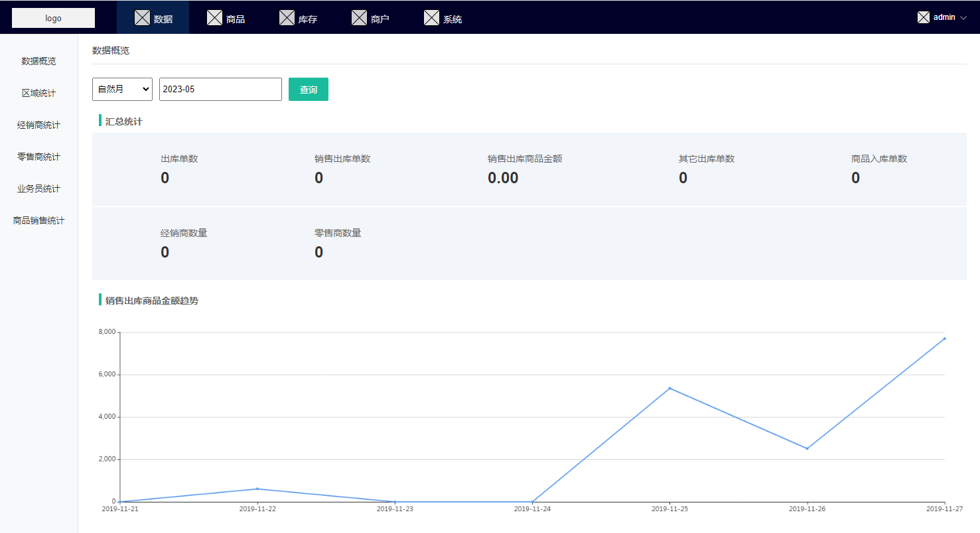Image resolution: width=980 pixels, height=533 pixels.
Task: Click the icon beside 商品 in top navigation
Action: [214, 18]
